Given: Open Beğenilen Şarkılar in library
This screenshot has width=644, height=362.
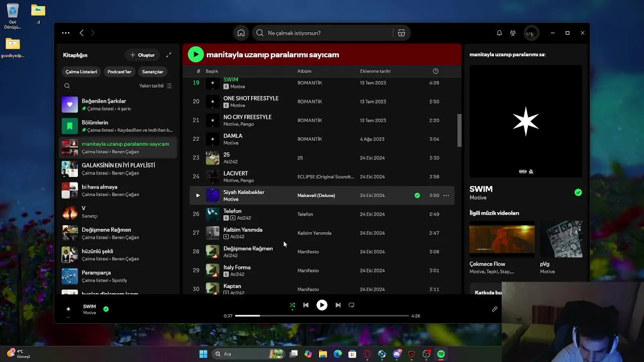Looking at the screenshot, I should pyautogui.click(x=118, y=105).
